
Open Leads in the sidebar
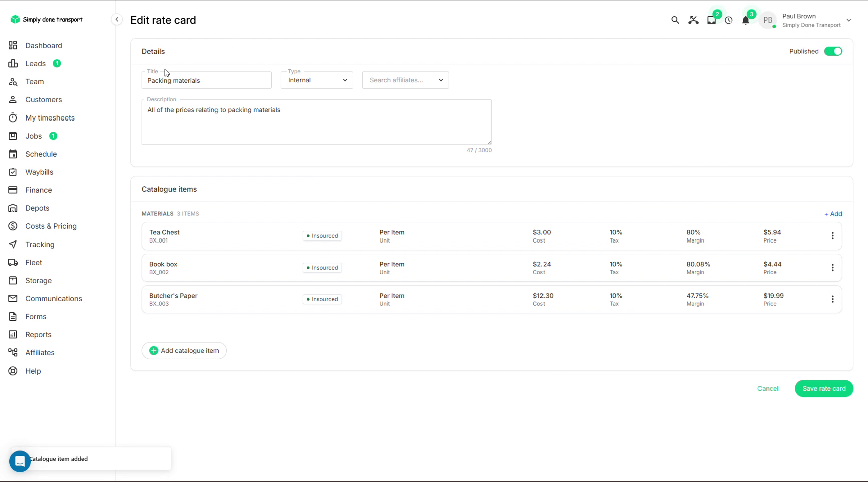35,64
